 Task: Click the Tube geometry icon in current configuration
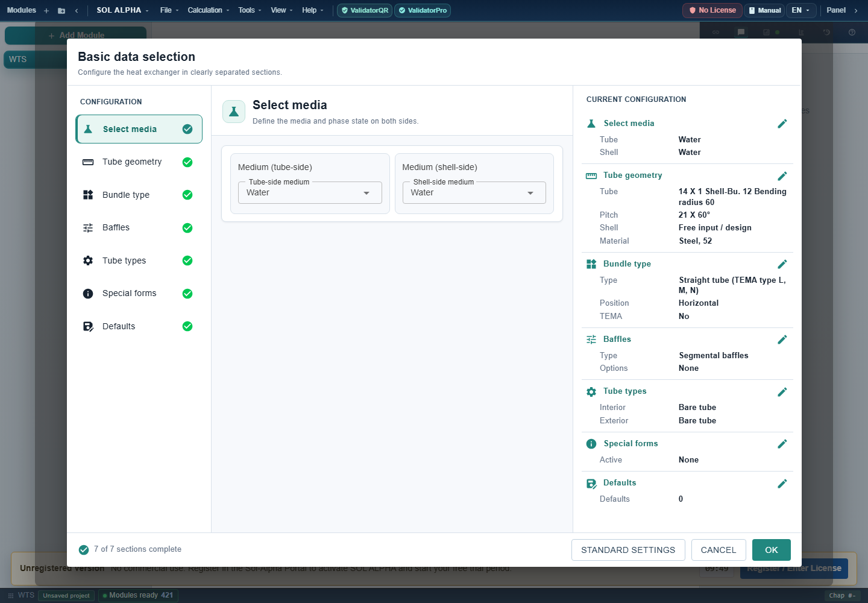point(591,176)
